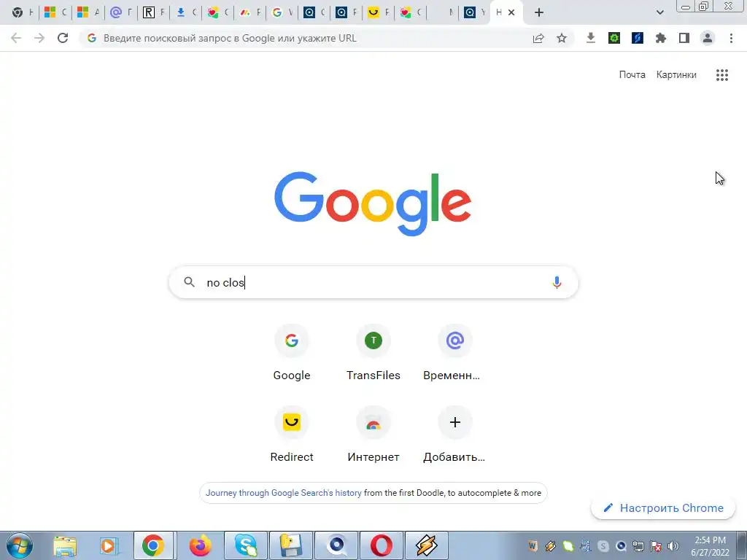747x560 pixels.
Task: Close the active new tab
Action: tap(511, 12)
